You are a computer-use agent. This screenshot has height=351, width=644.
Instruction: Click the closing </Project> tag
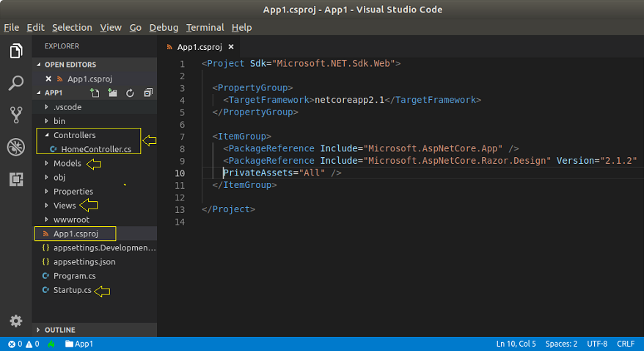228,209
